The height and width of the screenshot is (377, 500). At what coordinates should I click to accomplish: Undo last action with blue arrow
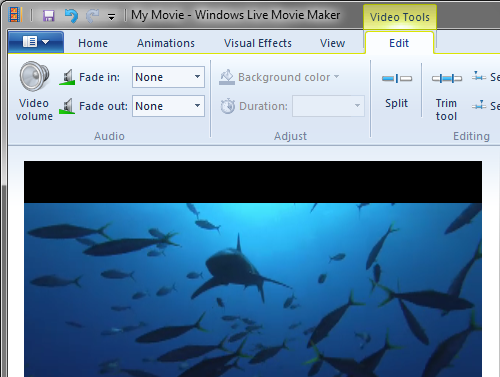coord(71,15)
